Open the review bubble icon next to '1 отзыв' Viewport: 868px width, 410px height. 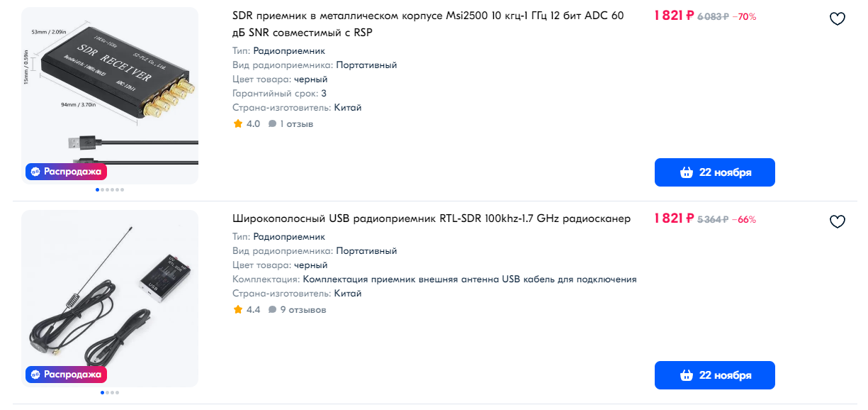[x=272, y=124]
